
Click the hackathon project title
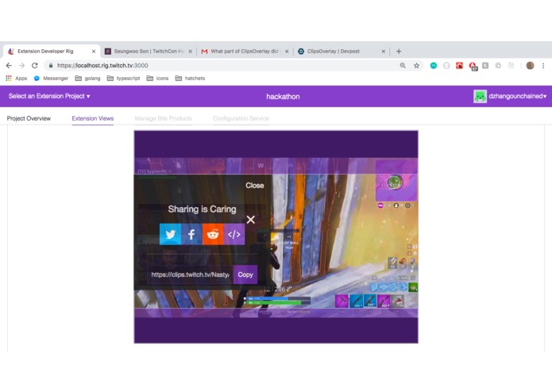click(283, 97)
